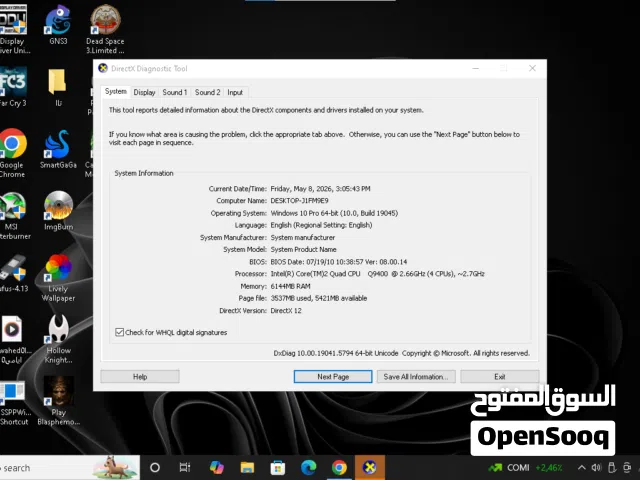Screen dimensions: 640x480
Task: Click the COMI stock widget in taskbar
Action: click(x=525, y=468)
